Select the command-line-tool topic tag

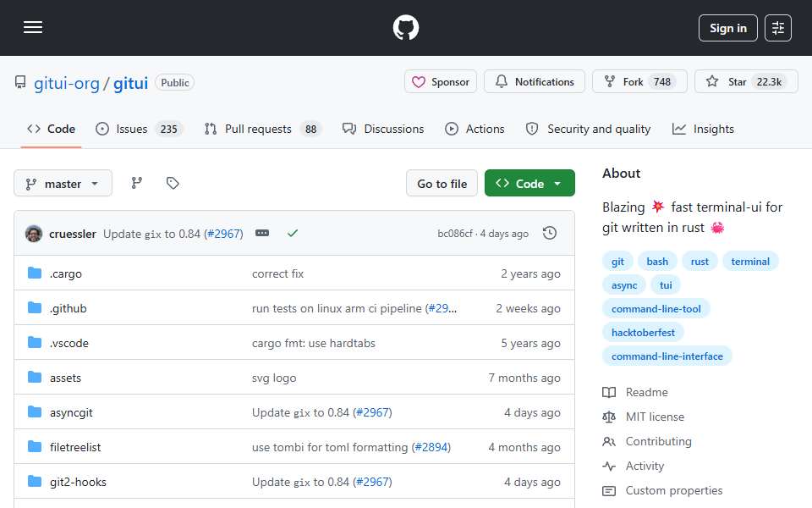pos(656,309)
